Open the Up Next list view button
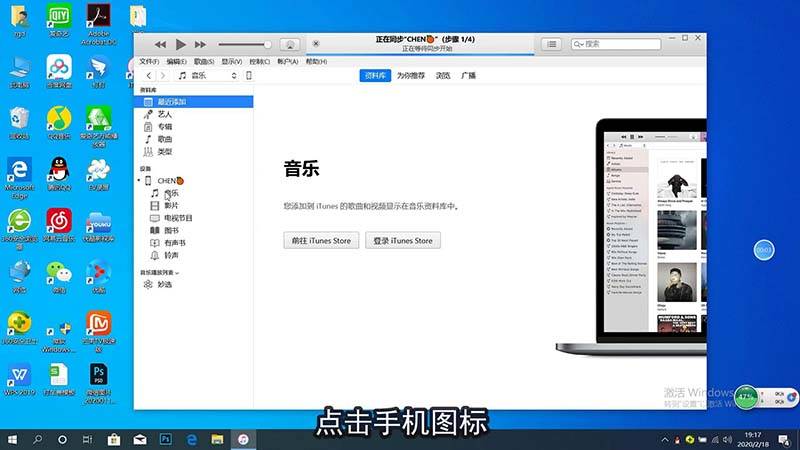The image size is (800, 450). tap(552, 44)
